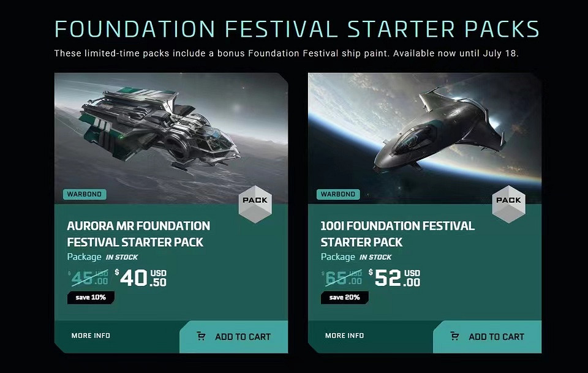This screenshot has width=588, height=373.
Task: Click MORE INFO on the 100i pack
Action: (344, 336)
